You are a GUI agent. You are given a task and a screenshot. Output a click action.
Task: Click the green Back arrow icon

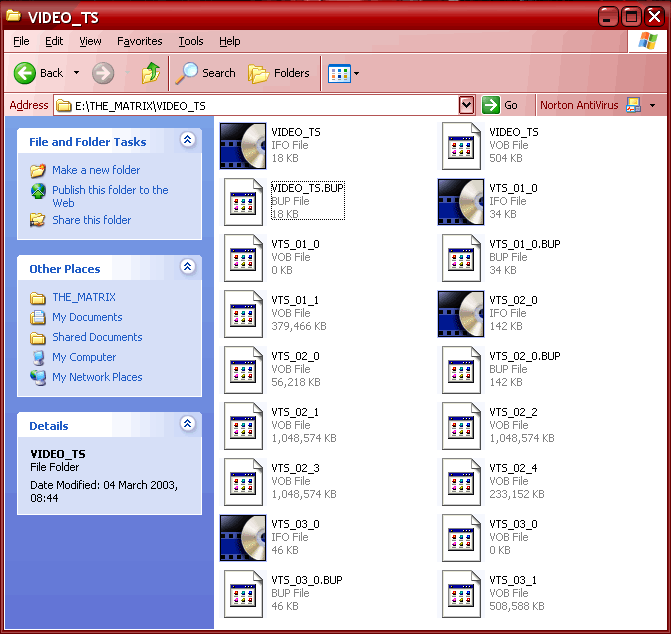point(24,73)
